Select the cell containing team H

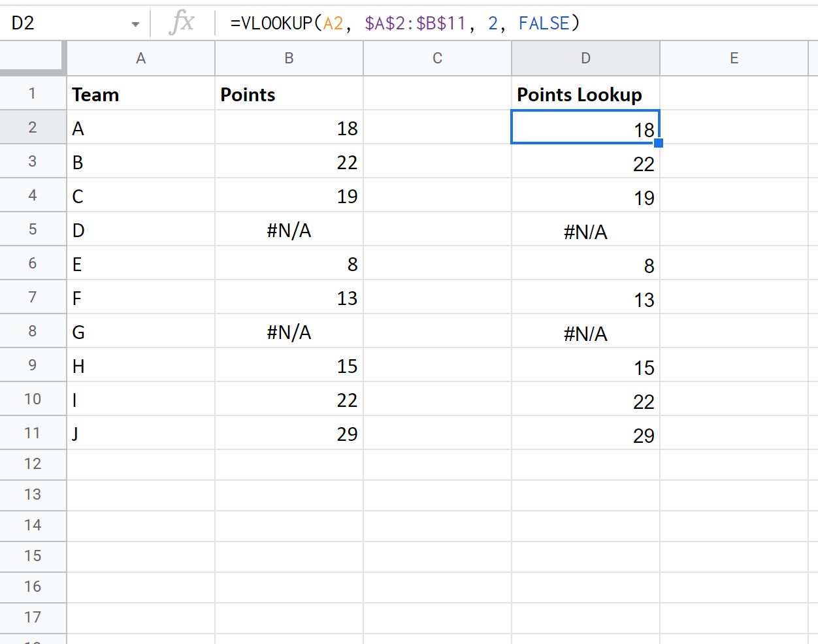point(140,365)
